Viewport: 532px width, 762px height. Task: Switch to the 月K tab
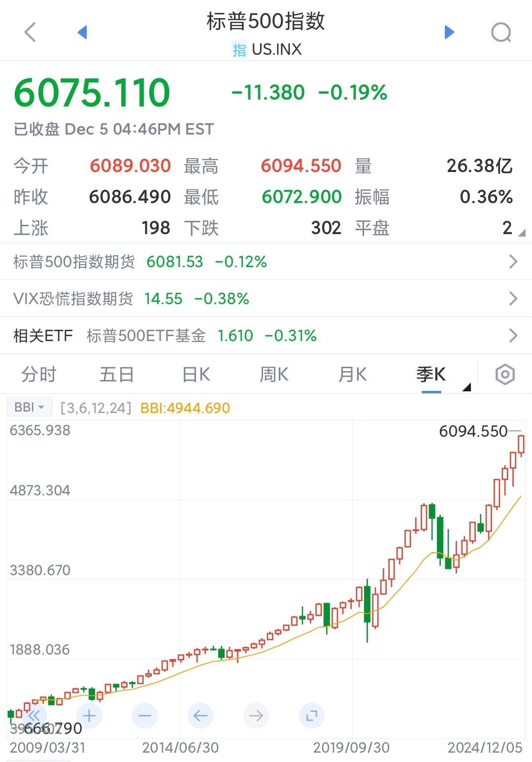click(x=353, y=375)
